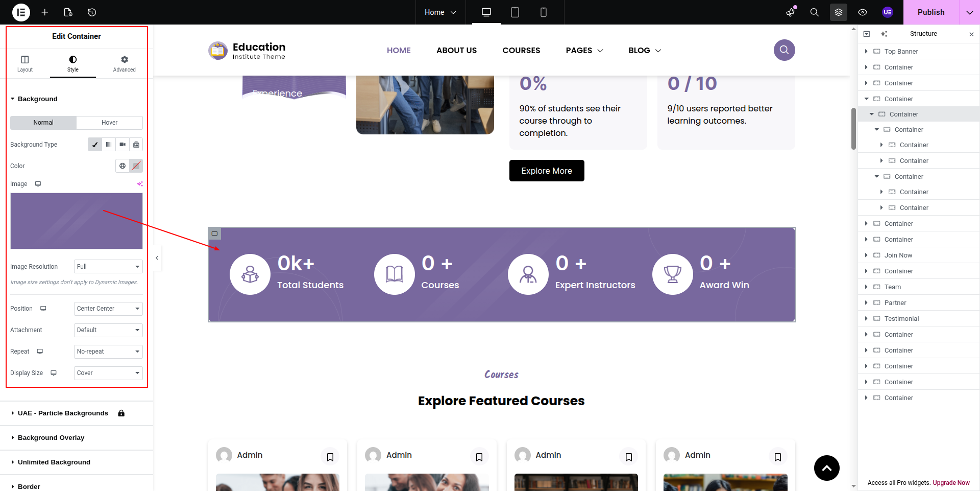Open the Position dropdown
Viewport: 980px width, 491px height.
tap(108, 309)
